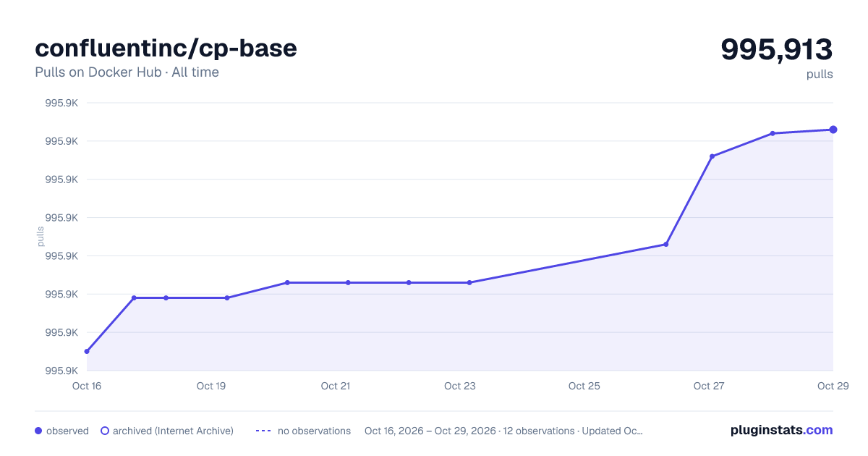Screen dimensions: 868x456
Task: Select the final large data point on Oct 29
Action: (x=833, y=130)
